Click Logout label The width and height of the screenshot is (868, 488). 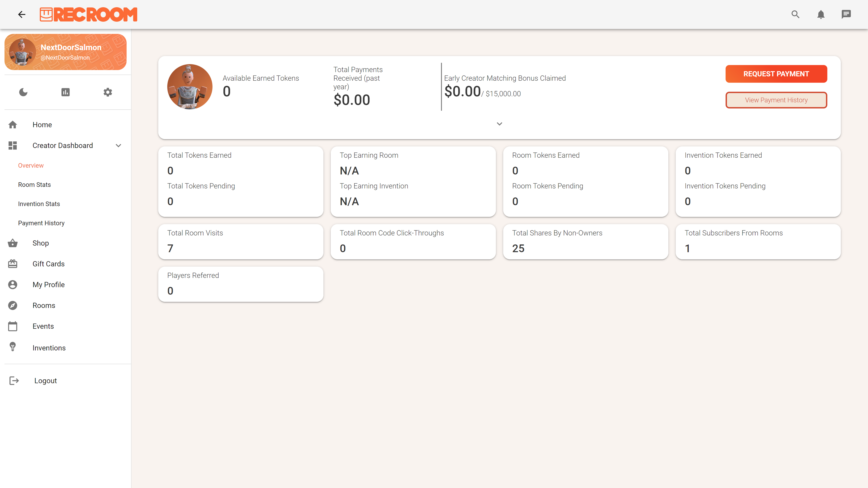click(45, 380)
